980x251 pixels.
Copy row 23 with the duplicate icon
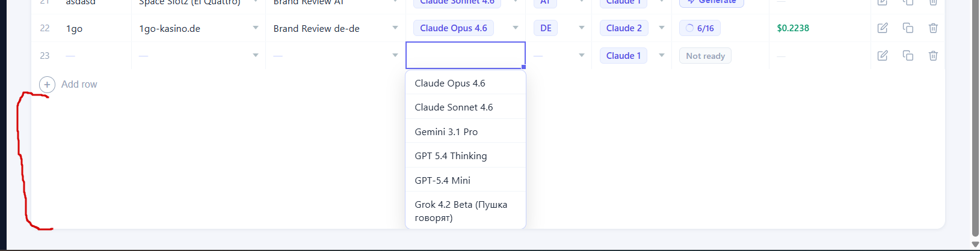click(x=908, y=56)
